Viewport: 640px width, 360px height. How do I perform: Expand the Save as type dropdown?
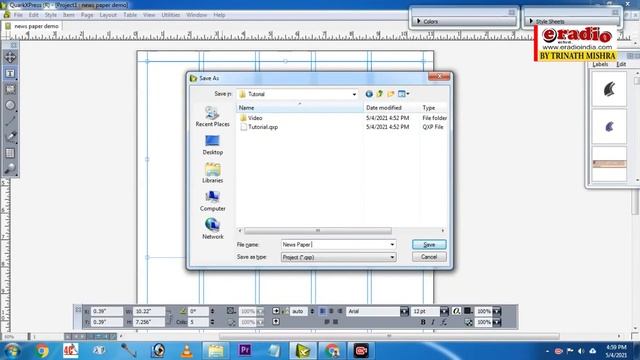click(392, 257)
